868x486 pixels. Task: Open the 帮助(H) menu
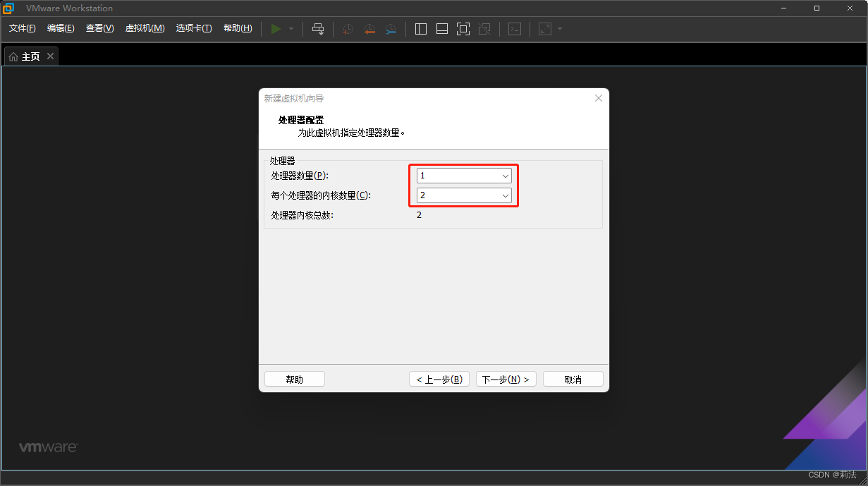238,28
